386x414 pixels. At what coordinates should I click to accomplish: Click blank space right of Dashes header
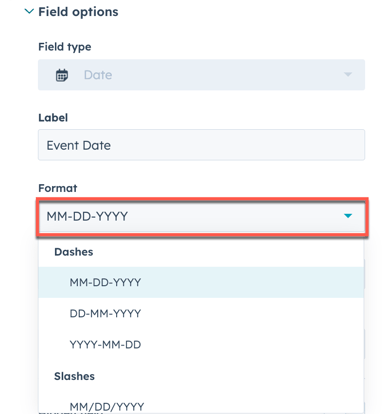(227, 252)
